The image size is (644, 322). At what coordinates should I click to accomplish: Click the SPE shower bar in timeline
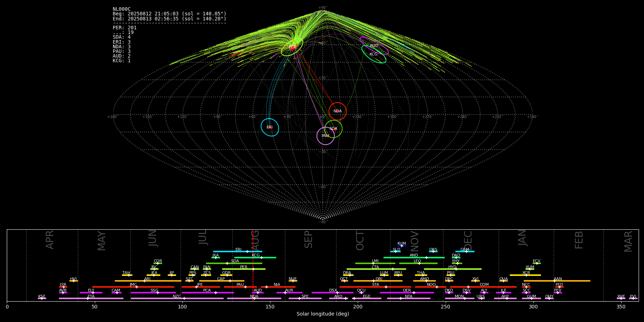click(x=305, y=298)
